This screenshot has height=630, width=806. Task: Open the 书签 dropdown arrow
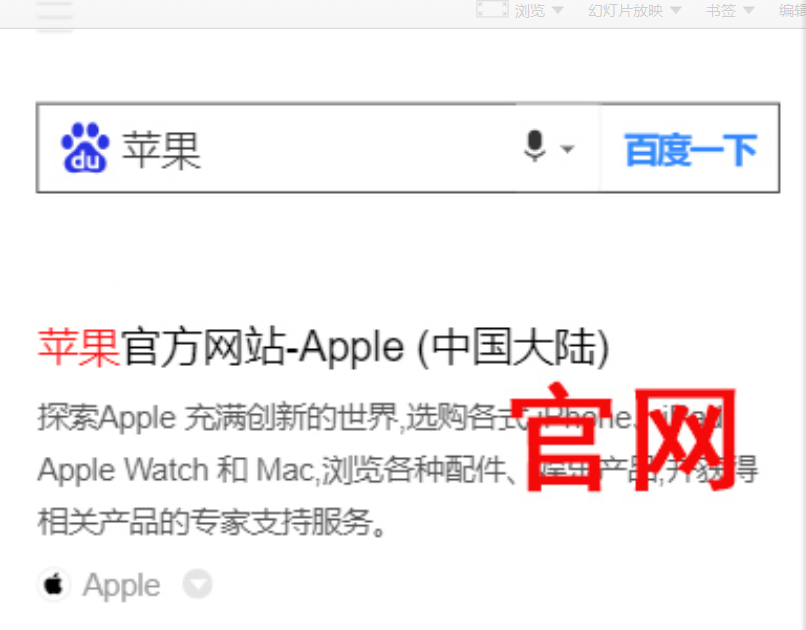pos(749,10)
